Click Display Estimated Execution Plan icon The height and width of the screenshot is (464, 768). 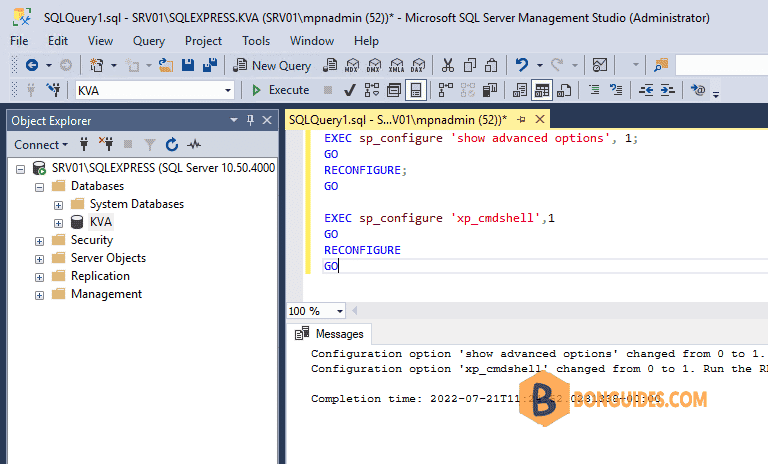(372, 90)
